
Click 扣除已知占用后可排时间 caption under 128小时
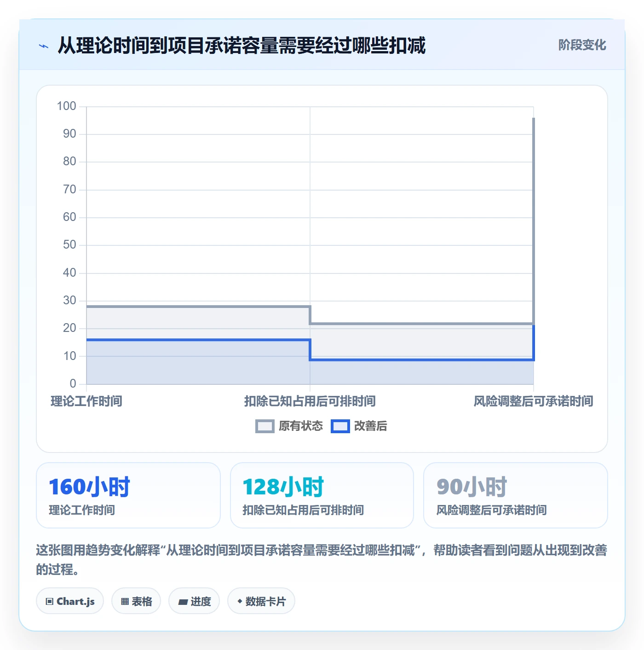click(x=303, y=510)
